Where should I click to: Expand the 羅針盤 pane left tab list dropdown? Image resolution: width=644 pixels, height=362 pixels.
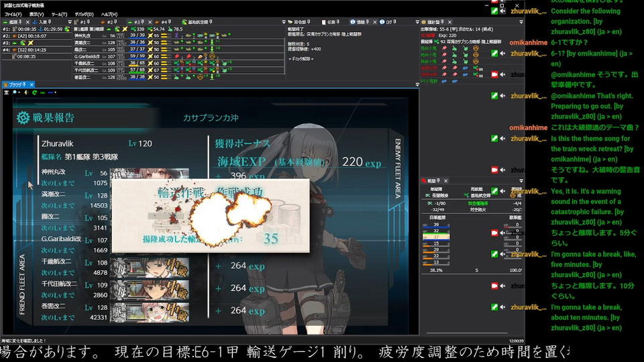tap(417, 22)
